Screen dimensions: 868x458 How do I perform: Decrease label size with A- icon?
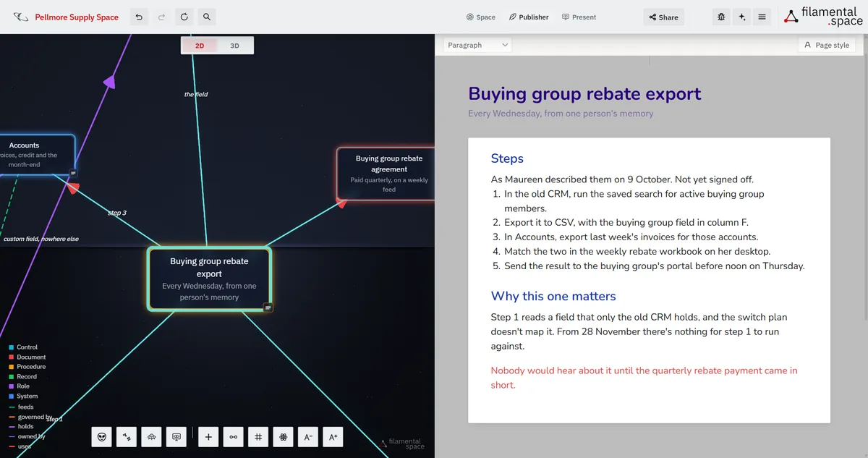click(x=308, y=436)
